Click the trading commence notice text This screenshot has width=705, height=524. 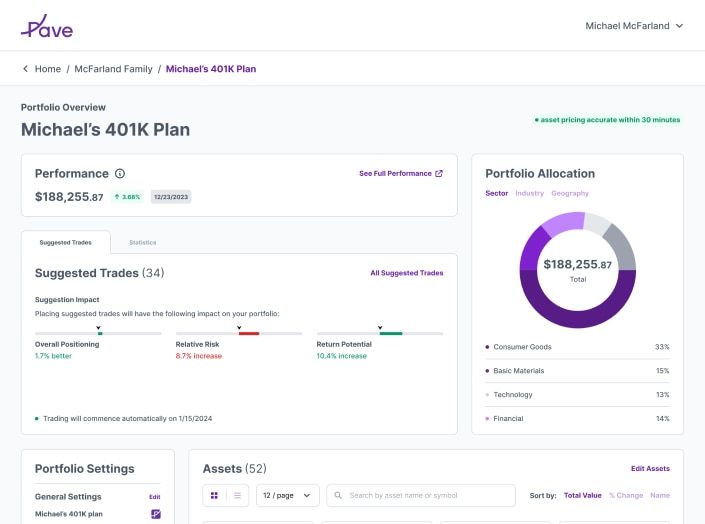128,419
